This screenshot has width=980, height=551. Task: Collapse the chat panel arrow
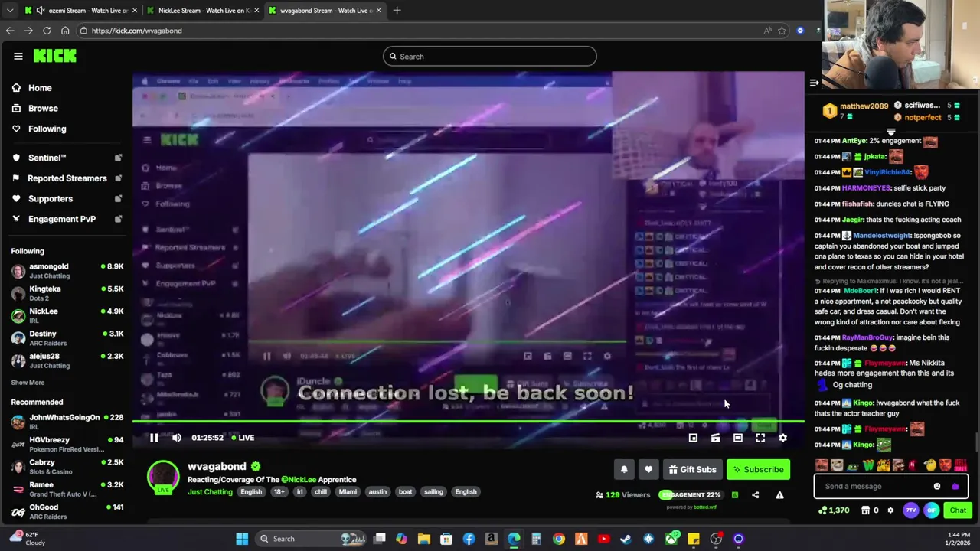point(815,83)
